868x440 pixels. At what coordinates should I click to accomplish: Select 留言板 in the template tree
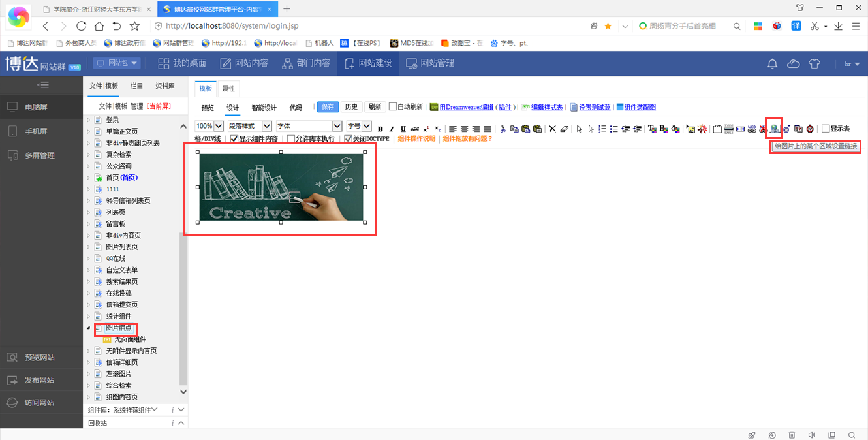116,224
